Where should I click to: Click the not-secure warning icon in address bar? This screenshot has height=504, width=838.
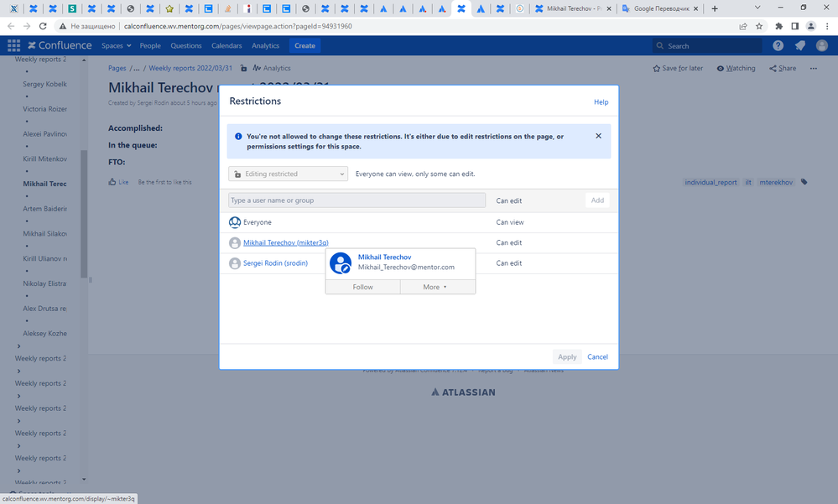pyautogui.click(x=63, y=26)
